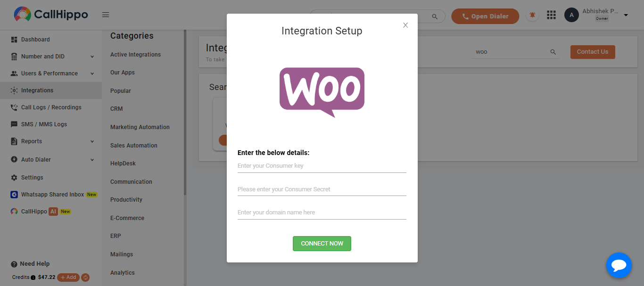The height and width of the screenshot is (286, 644).
Task: Click the Number and DID icon
Action: click(x=14, y=57)
